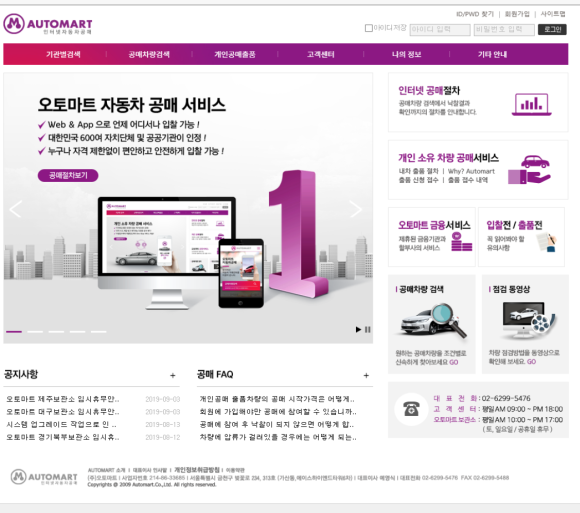This screenshot has width=580, height=513.
Task: Click the Why? Automart link
Action: pos(471,171)
